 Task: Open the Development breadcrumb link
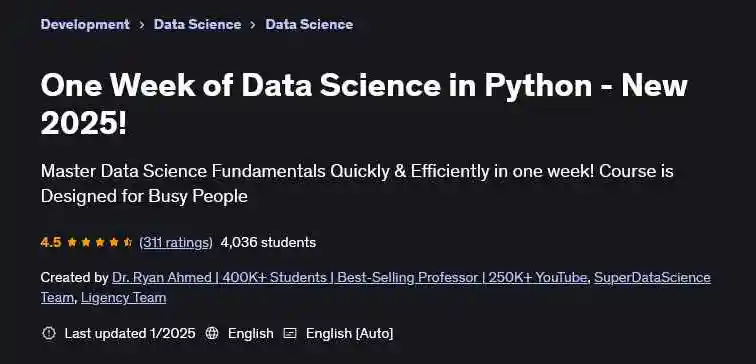[x=85, y=24]
